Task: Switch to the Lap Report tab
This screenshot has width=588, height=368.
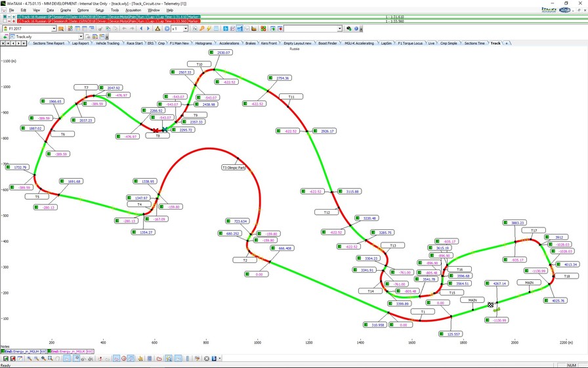Action: [x=80, y=43]
